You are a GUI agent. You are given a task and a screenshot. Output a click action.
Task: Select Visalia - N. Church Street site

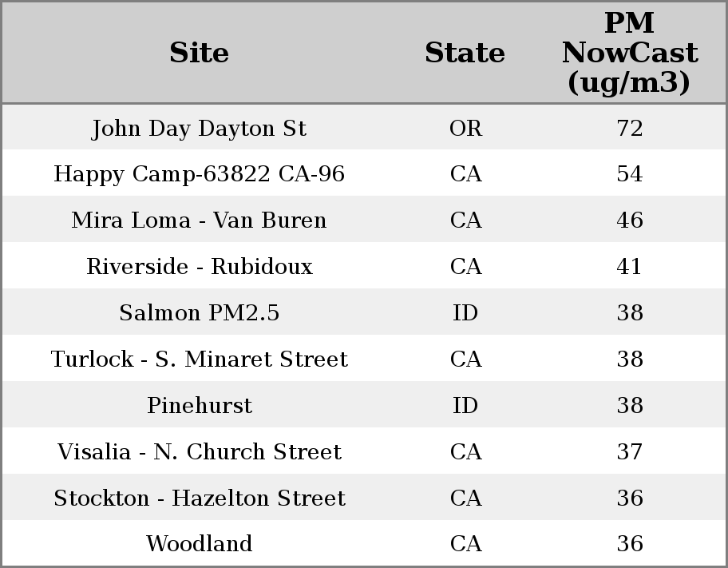click(x=199, y=452)
